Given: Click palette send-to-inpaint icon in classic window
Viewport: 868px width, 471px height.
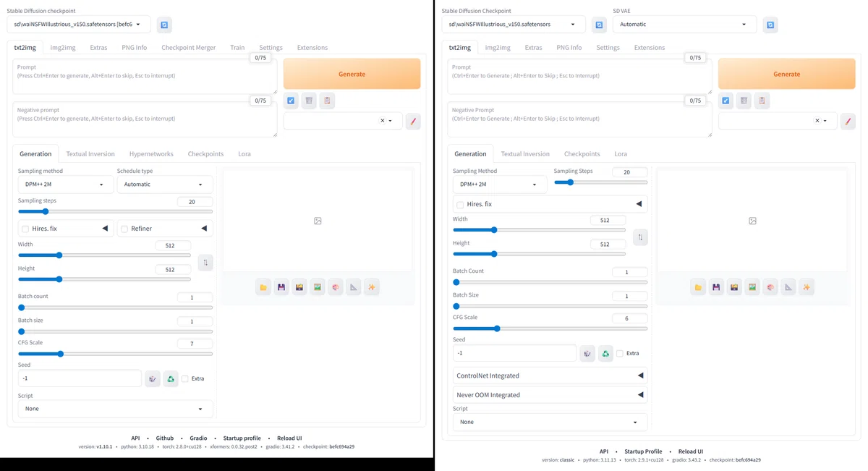Looking at the screenshot, I should 770,287.
